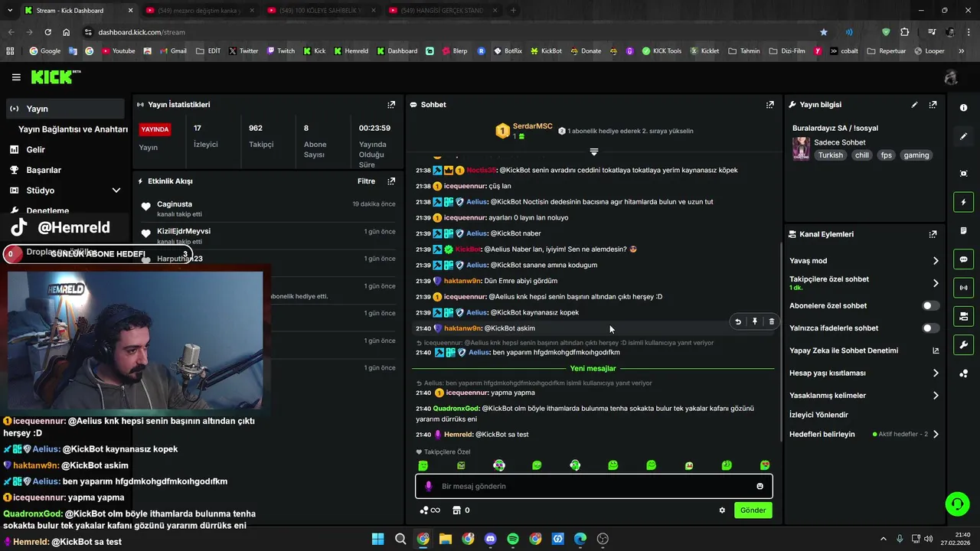
Task: Click the Yeni mesajlar divider label
Action: click(593, 369)
